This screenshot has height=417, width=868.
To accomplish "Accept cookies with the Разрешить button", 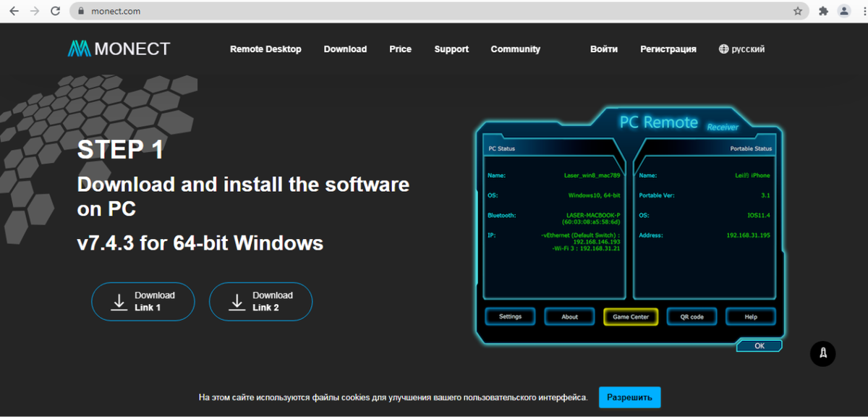I will click(629, 397).
